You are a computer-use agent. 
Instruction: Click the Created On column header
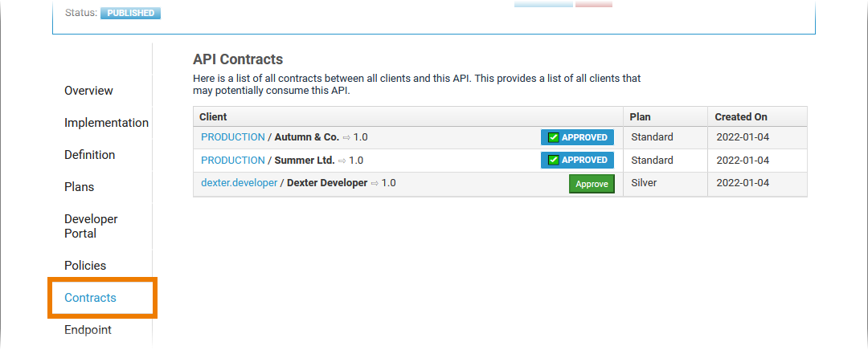point(741,117)
